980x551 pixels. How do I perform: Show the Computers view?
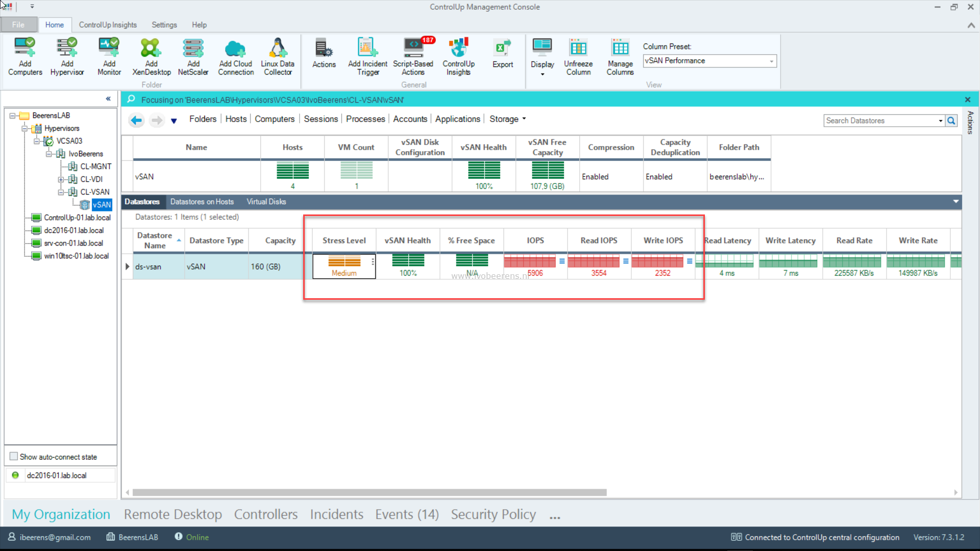coord(275,119)
